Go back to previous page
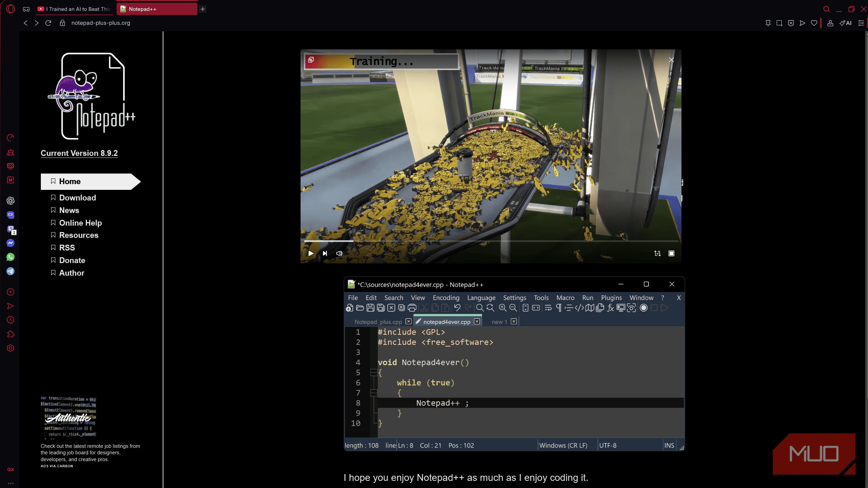868x488 pixels. click(26, 23)
